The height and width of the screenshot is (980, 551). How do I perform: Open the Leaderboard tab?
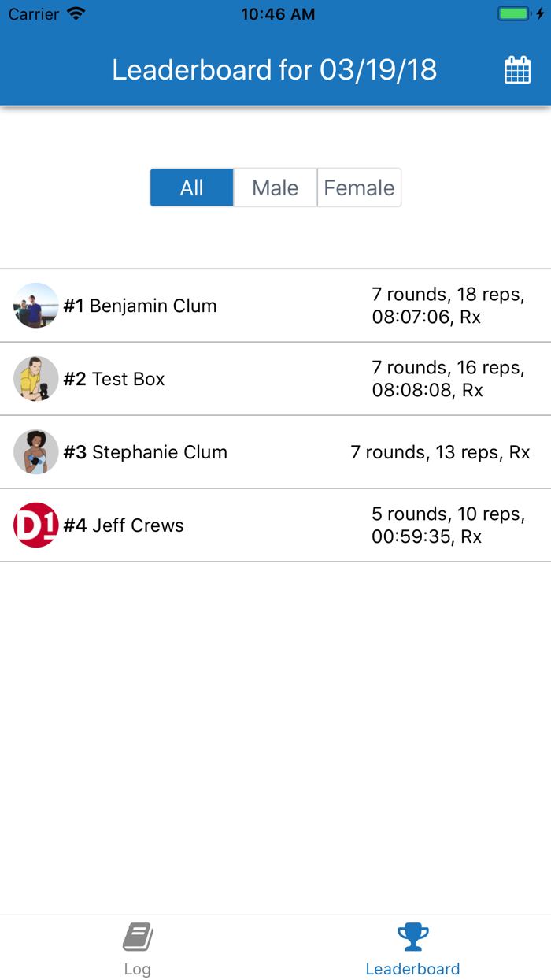click(x=412, y=948)
